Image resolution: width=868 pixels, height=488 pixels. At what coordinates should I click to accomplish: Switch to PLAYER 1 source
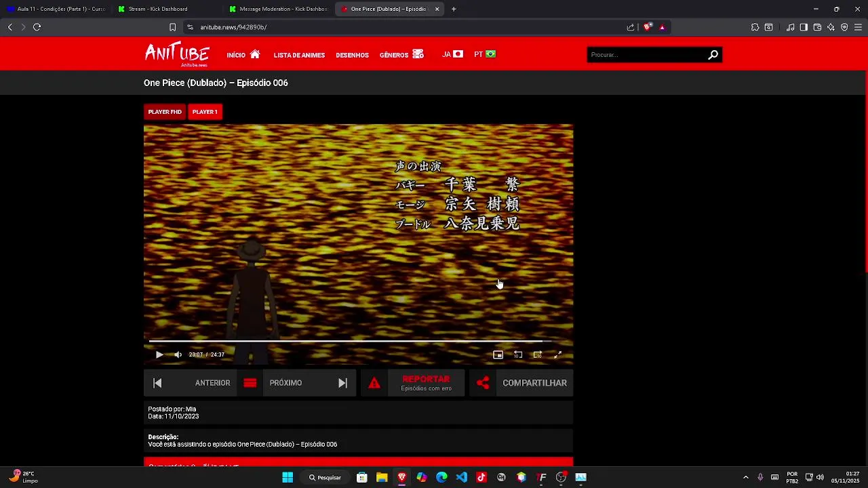[205, 112]
